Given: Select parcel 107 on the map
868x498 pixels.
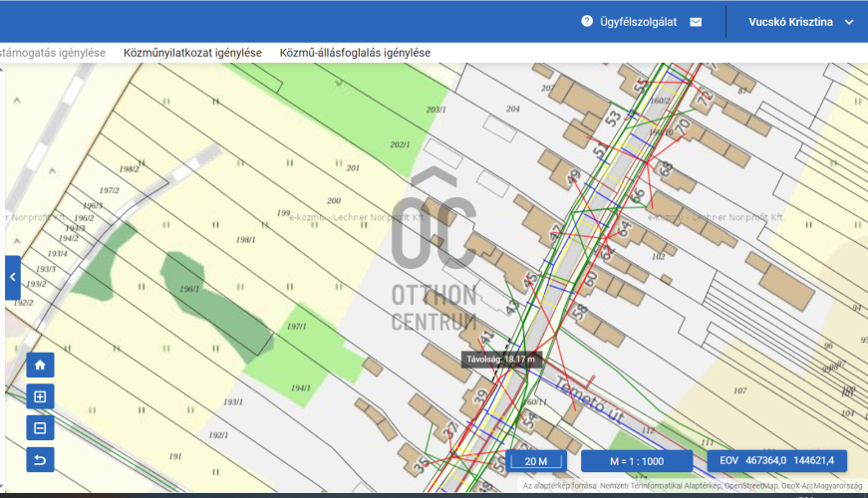Looking at the screenshot, I should [739, 390].
